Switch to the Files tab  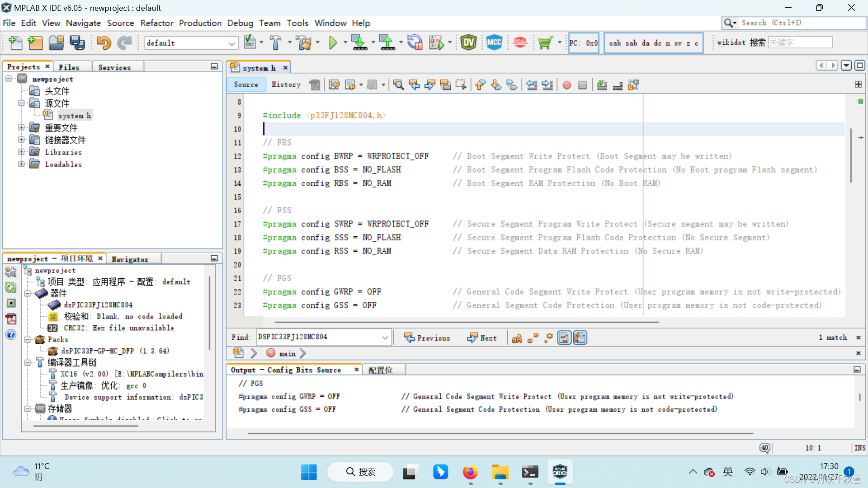(69, 67)
